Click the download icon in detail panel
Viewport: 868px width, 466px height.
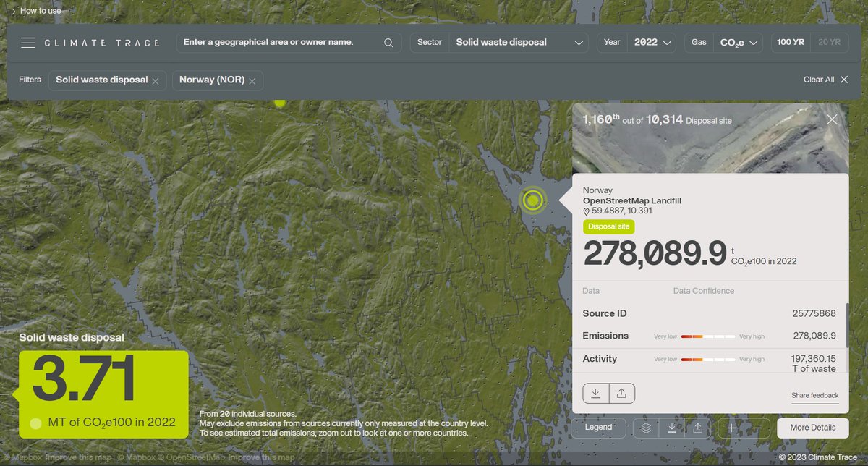coord(596,394)
